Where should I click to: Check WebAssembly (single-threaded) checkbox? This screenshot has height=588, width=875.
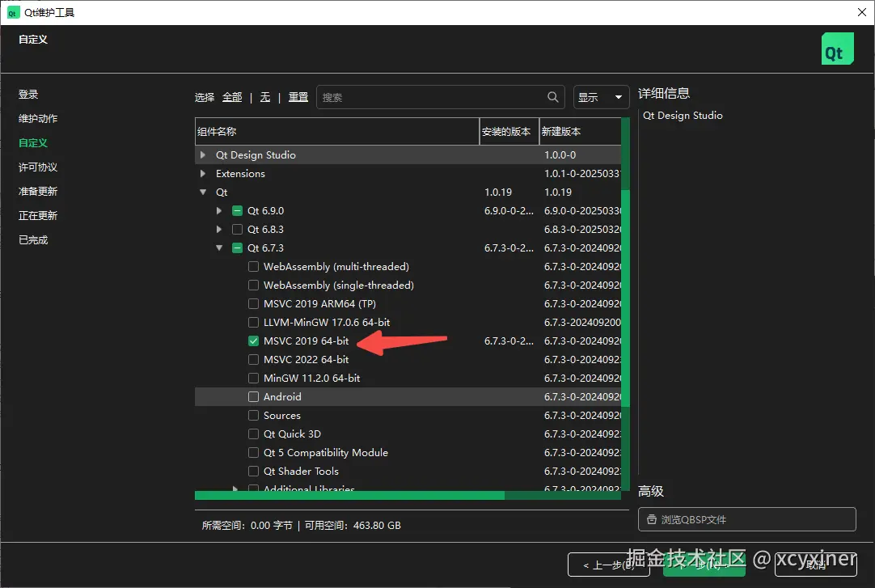click(253, 285)
